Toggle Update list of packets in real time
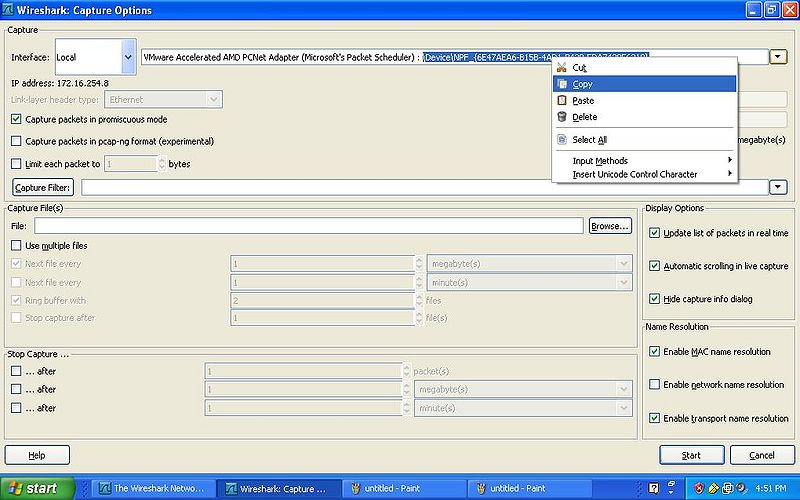The height and width of the screenshot is (500, 800). pyautogui.click(x=654, y=233)
